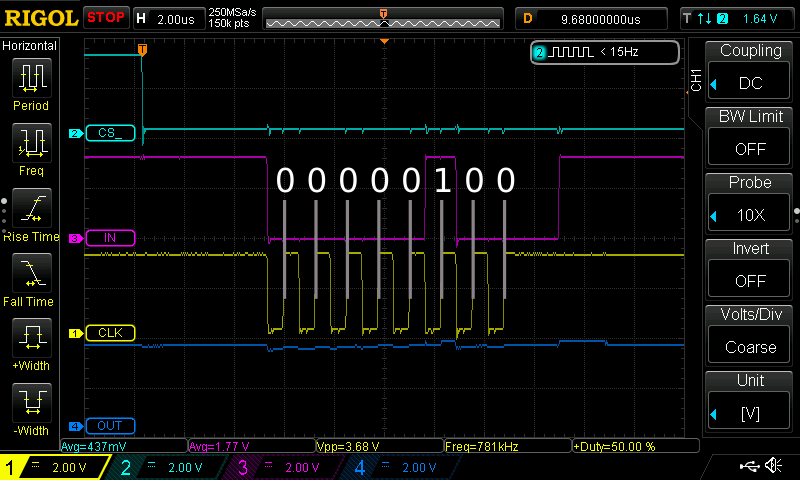
Task: Select channel 4 scale 2.00 V tab
Action: click(x=401, y=467)
